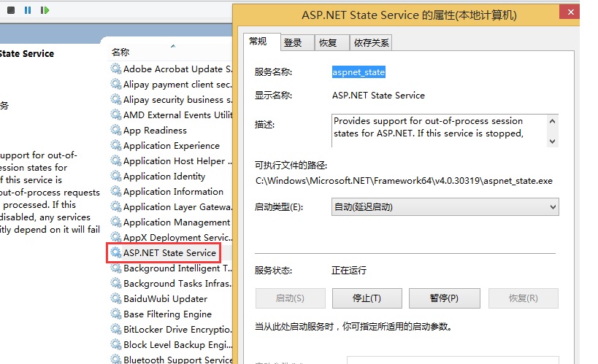Viewport: 598px width, 364px height.
Task: Select Application Management service
Action: (x=171, y=222)
